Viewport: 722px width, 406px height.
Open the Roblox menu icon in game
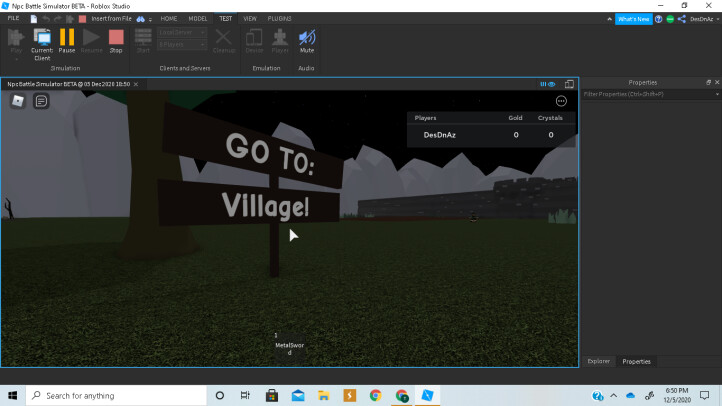tap(18, 101)
